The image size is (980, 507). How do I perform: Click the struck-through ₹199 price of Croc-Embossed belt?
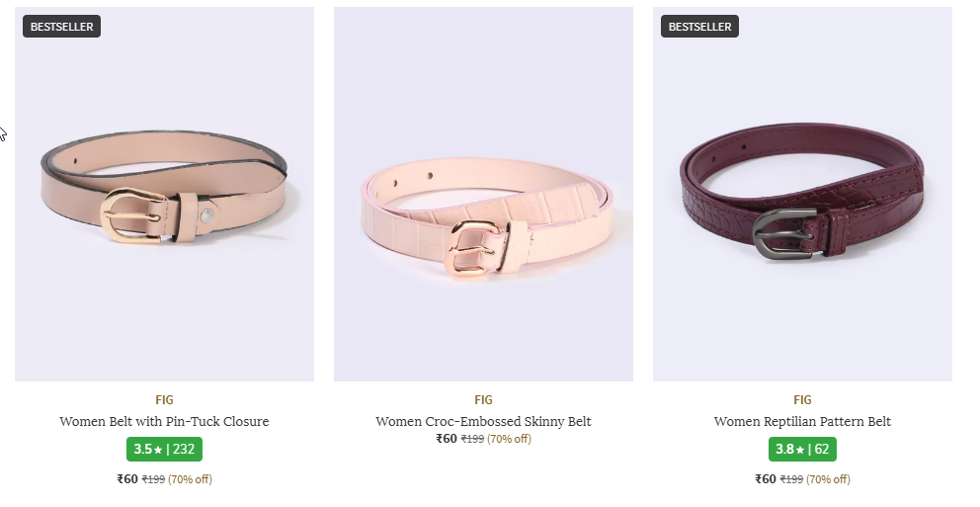(472, 439)
